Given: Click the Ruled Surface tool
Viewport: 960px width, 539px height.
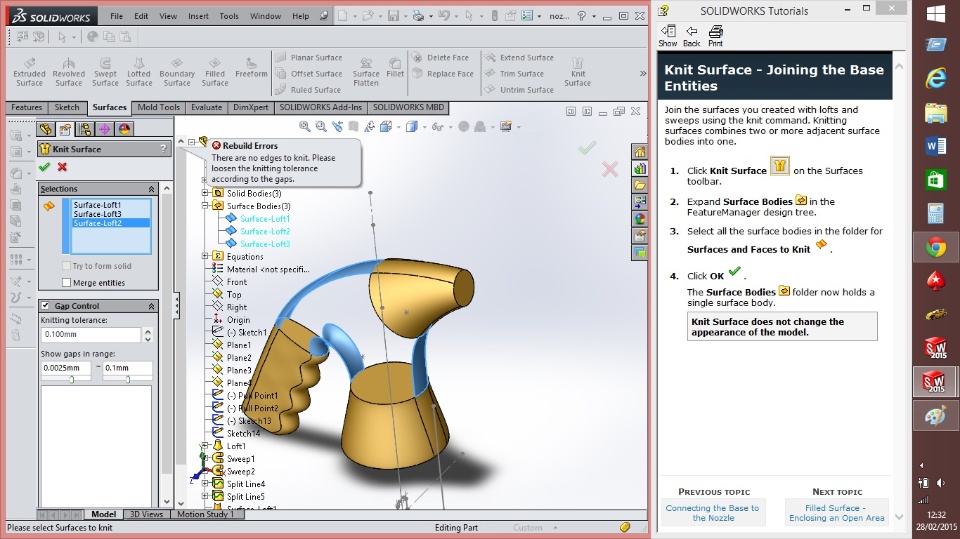Looking at the screenshot, I should click(x=308, y=89).
